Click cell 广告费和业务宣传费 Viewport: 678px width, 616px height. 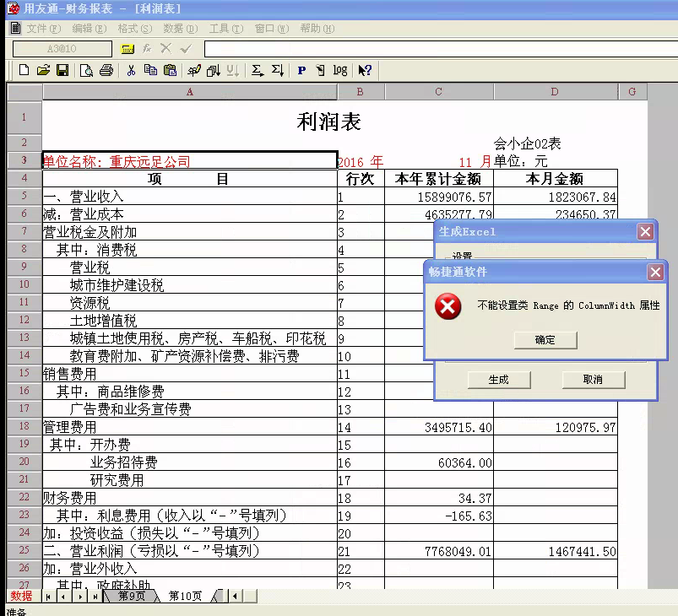tap(190, 409)
